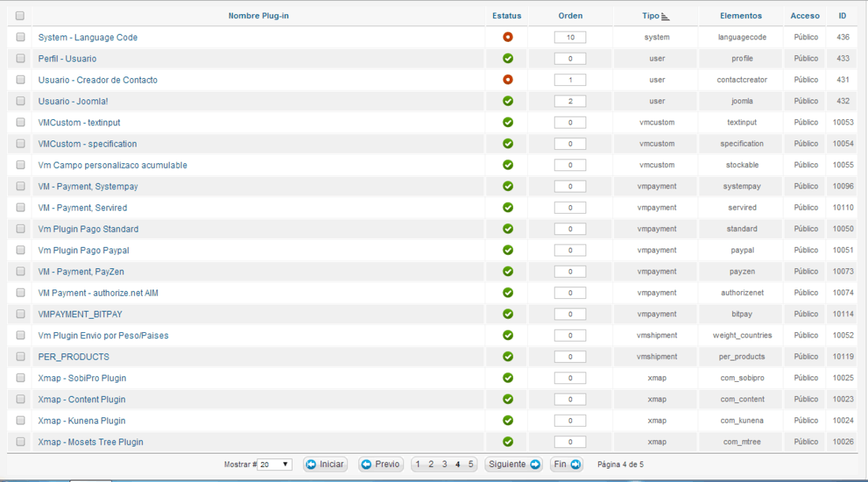
Task: Toggle status icon for Vm Plugin Pago Paypal
Action: [x=507, y=250]
